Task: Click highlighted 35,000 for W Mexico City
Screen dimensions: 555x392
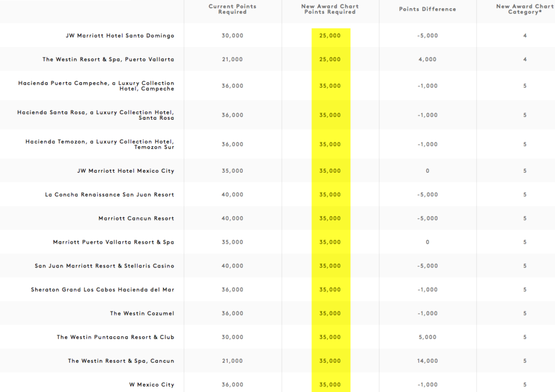Action: pyautogui.click(x=330, y=384)
